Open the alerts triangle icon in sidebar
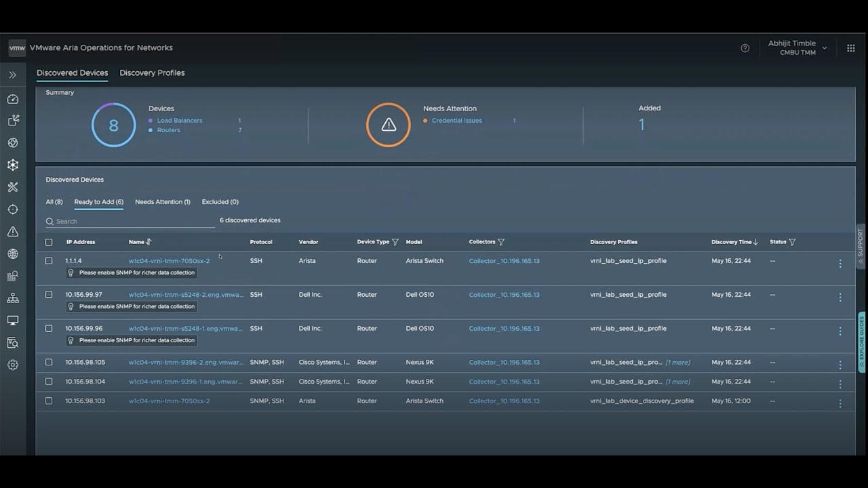 [12, 232]
